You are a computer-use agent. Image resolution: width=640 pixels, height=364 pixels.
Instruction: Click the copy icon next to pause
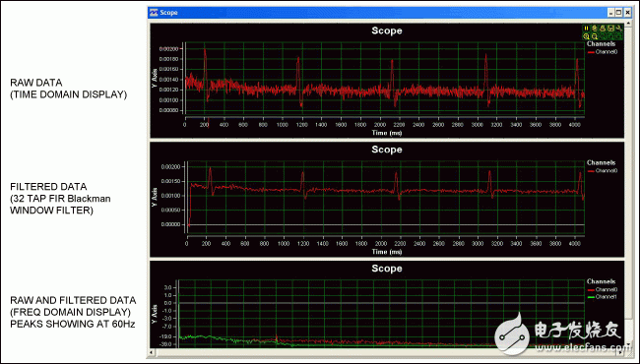tap(595, 29)
